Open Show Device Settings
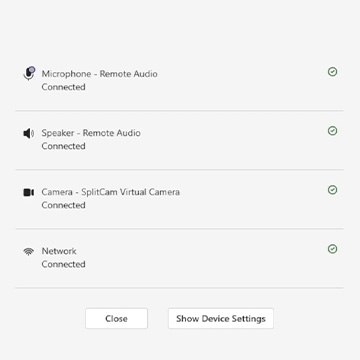360x360 pixels. click(221, 319)
